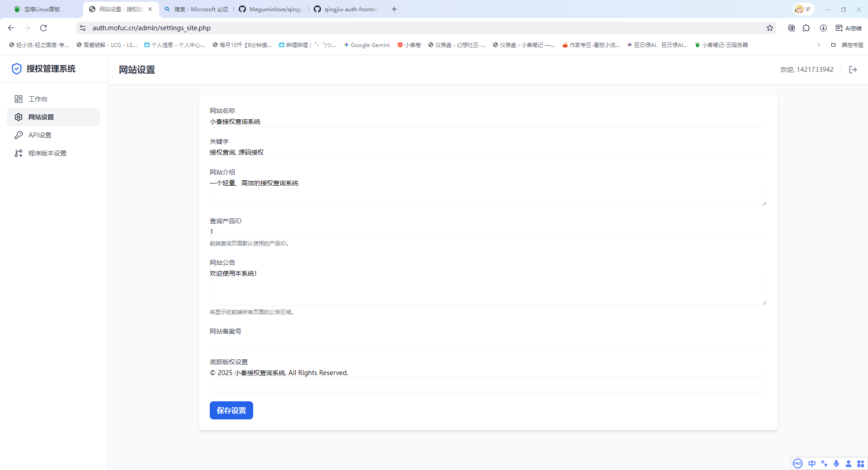Bookmark the page with the star icon

(770, 28)
